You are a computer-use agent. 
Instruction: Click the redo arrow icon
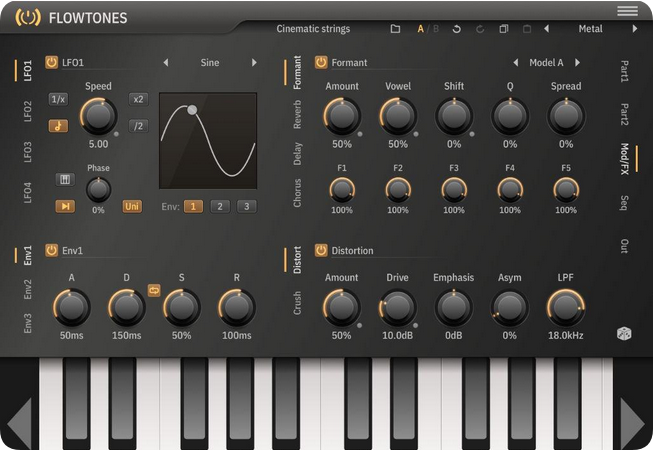480,29
